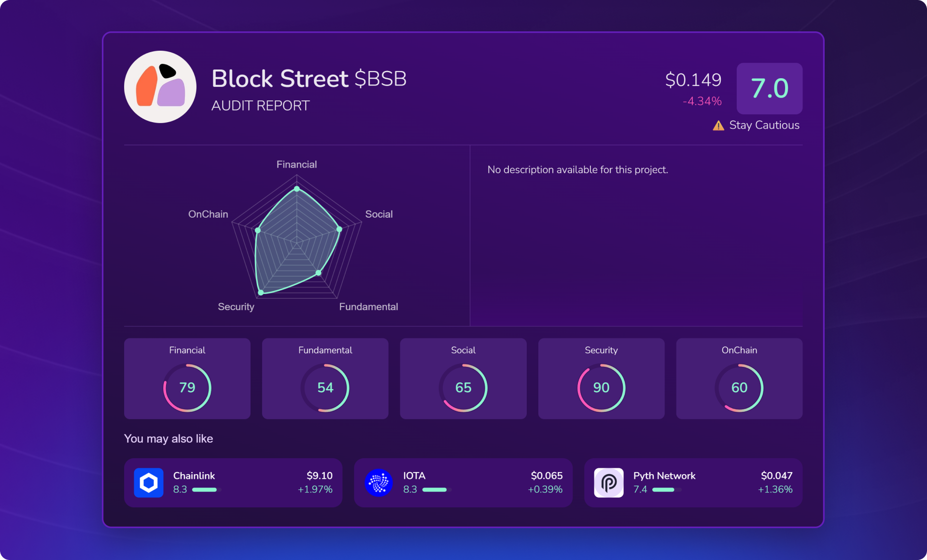Click the OnChain 60 score ring
Image resolution: width=927 pixels, height=560 pixels.
point(739,388)
